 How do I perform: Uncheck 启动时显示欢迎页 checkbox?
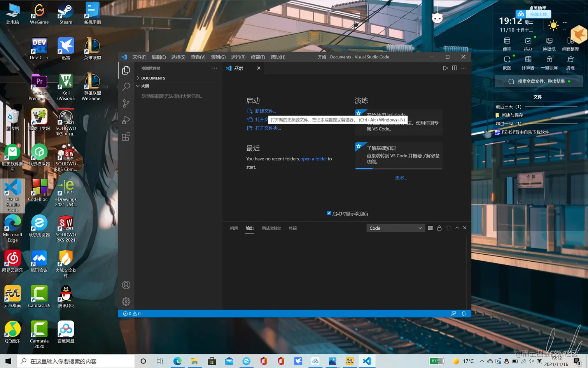pyautogui.click(x=329, y=213)
